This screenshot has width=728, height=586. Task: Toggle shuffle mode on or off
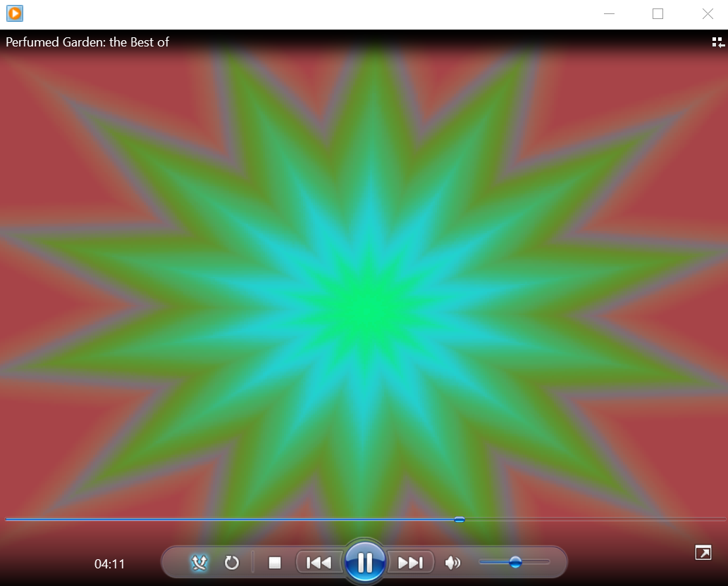tap(199, 563)
